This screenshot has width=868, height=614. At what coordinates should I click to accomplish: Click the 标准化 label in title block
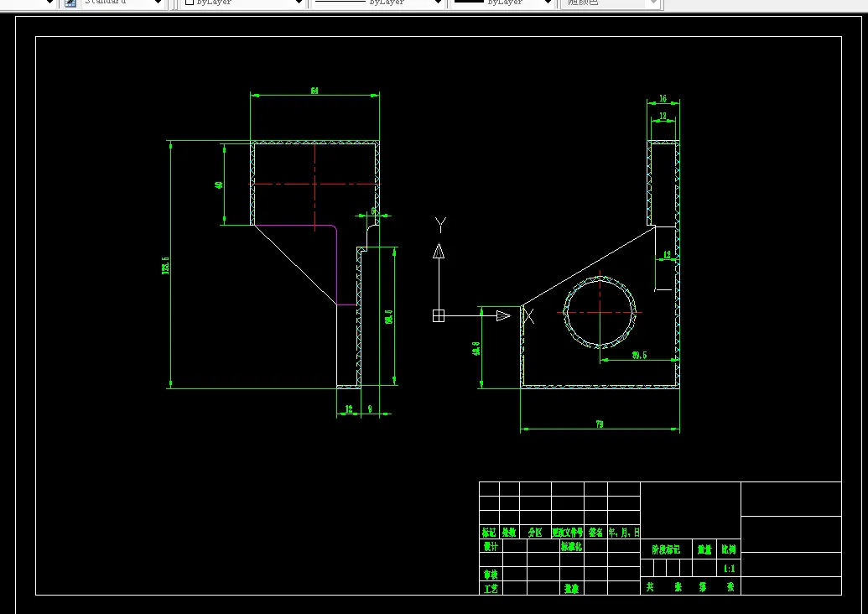[x=571, y=546]
